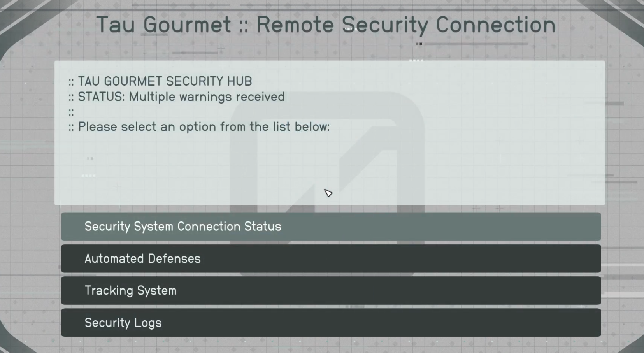
Task: Click the arrow logo watermark in the panel
Action: [327, 163]
